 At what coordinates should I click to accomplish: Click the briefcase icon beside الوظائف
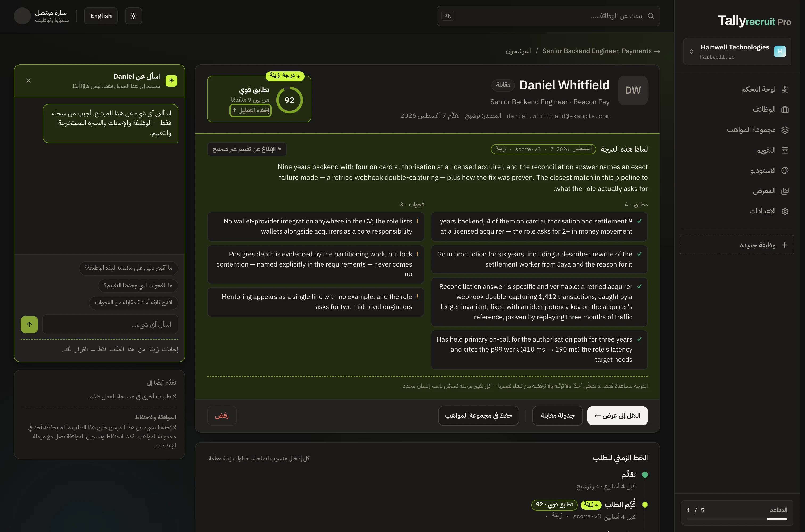pyautogui.click(x=785, y=110)
